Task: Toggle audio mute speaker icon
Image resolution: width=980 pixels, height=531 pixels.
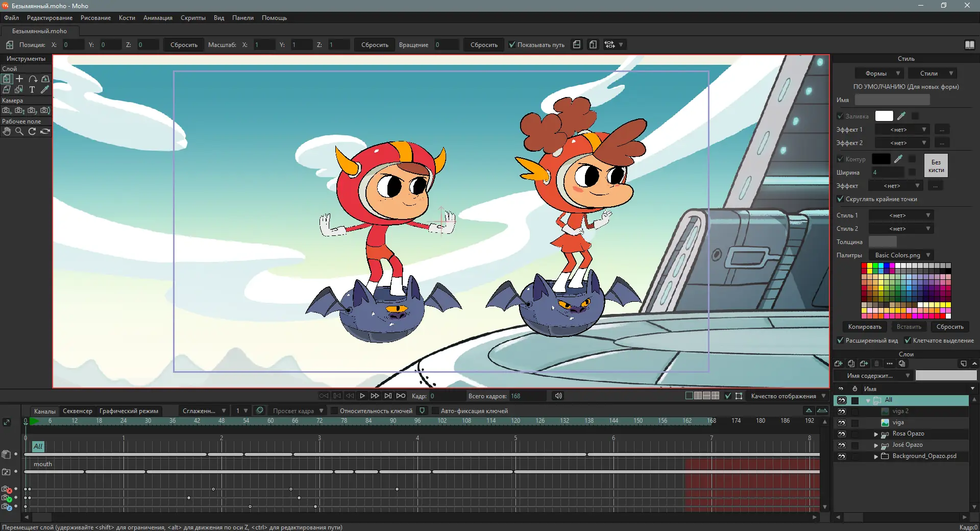Action: [x=558, y=396]
